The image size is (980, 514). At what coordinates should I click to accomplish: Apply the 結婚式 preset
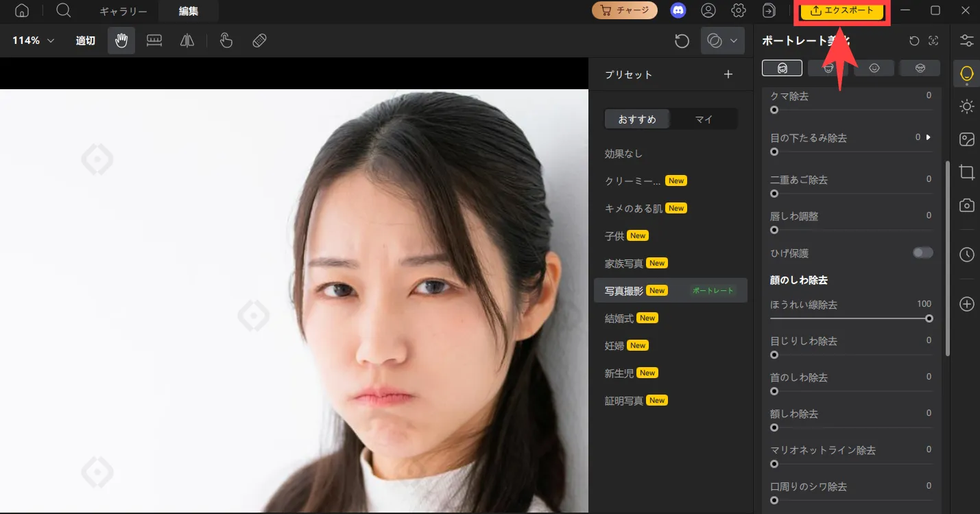pos(671,318)
